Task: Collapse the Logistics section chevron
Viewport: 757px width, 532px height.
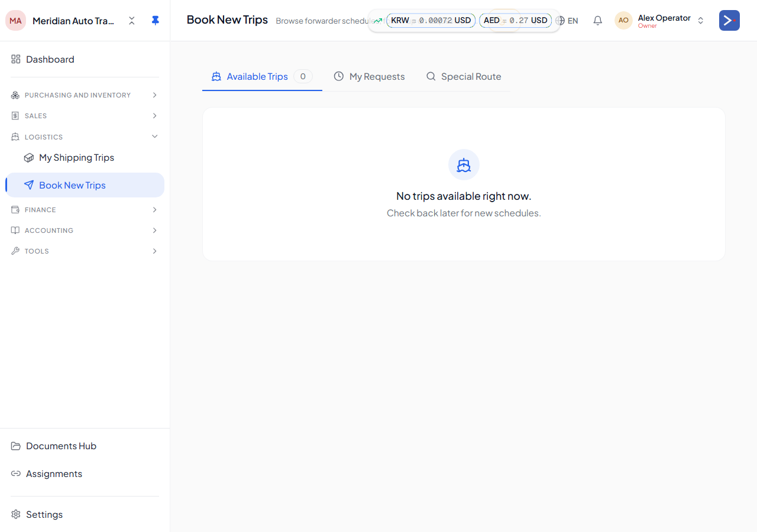Action: pos(155,137)
